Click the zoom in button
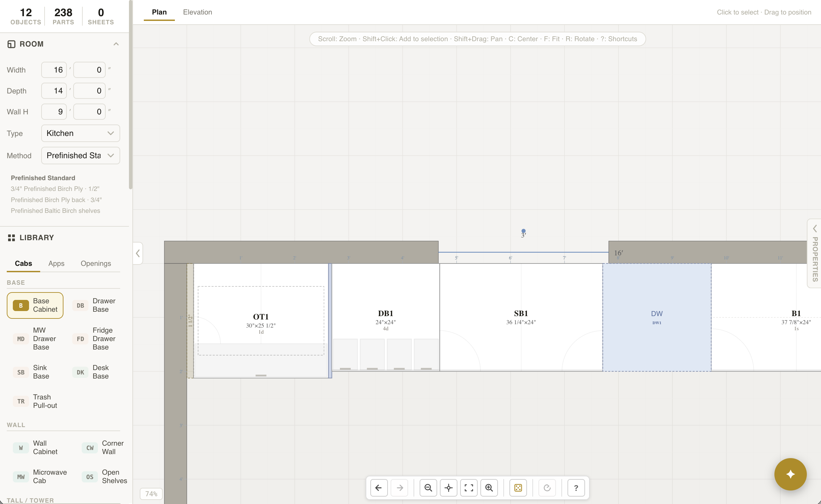 489,487
